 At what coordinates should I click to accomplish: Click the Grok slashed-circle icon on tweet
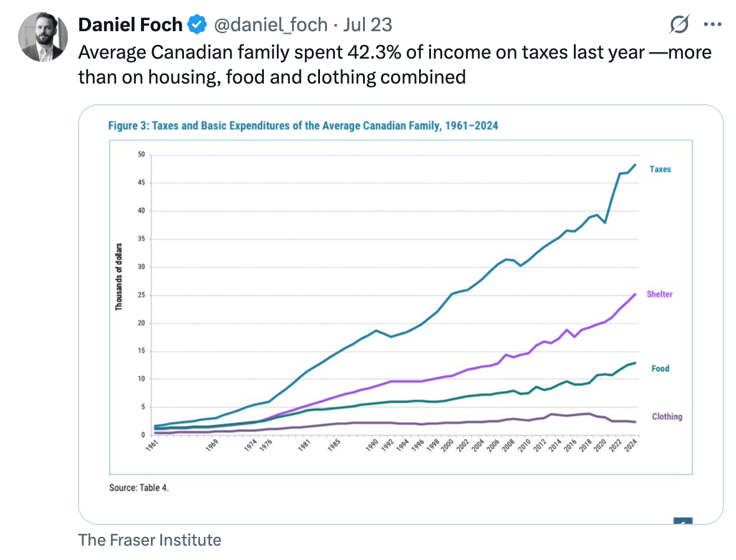click(679, 25)
